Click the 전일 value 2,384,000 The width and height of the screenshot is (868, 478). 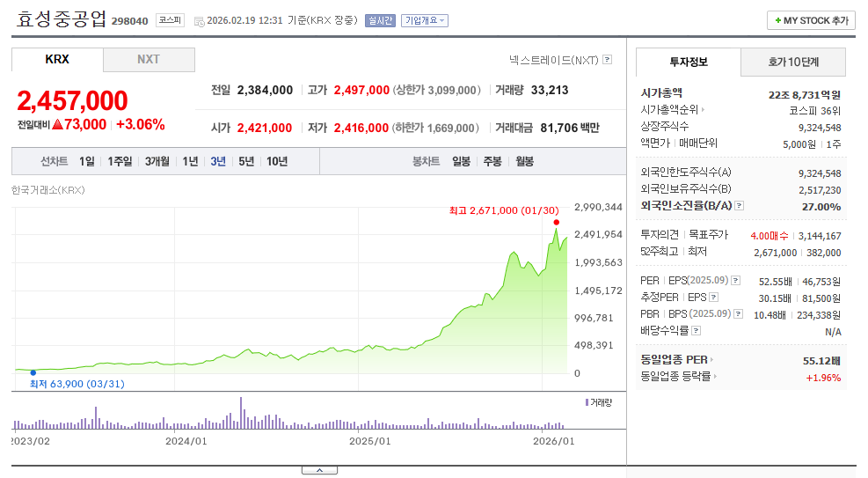pos(266,91)
